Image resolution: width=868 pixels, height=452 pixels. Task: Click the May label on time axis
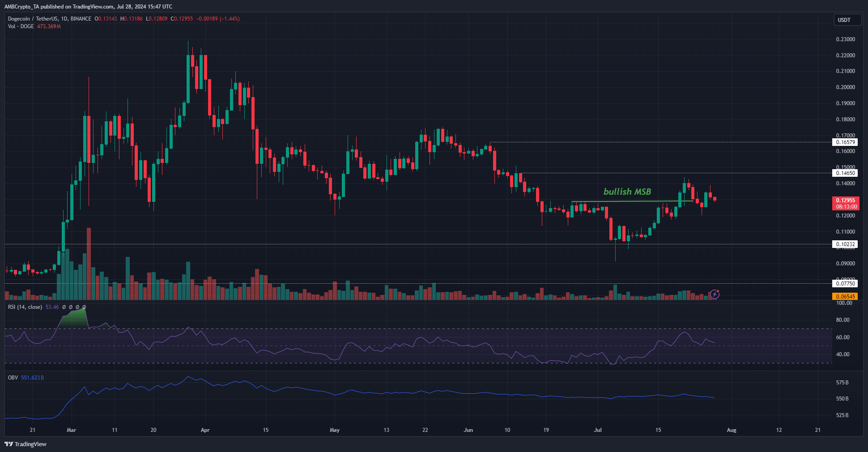point(335,430)
